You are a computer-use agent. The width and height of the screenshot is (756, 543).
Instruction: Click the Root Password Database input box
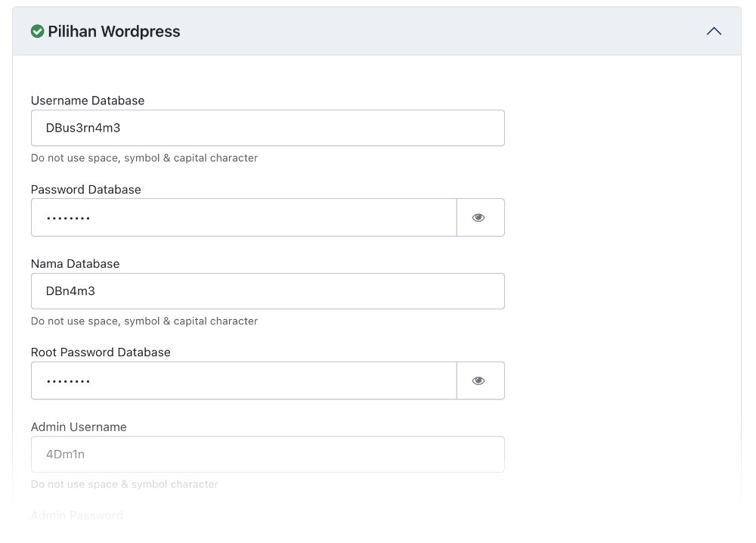point(243,380)
